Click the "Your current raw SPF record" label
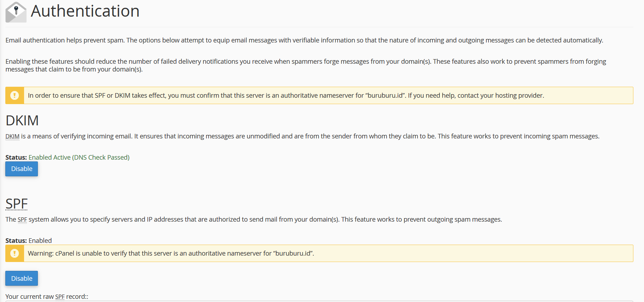This screenshot has width=644, height=302. tap(47, 297)
